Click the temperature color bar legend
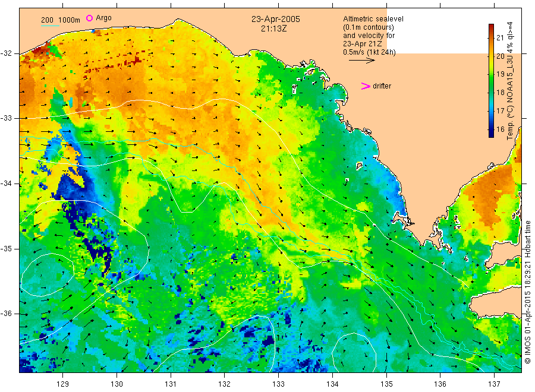This screenshot has width=535, height=392. (x=492, y=81)
